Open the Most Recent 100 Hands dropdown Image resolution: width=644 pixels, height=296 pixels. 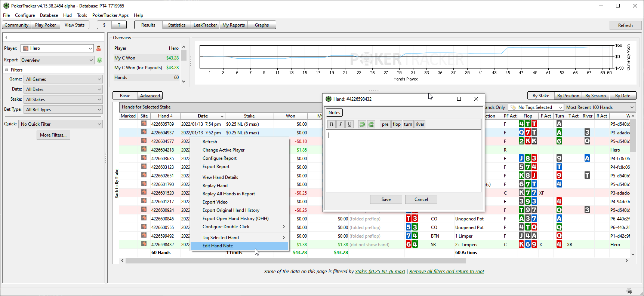600,107
